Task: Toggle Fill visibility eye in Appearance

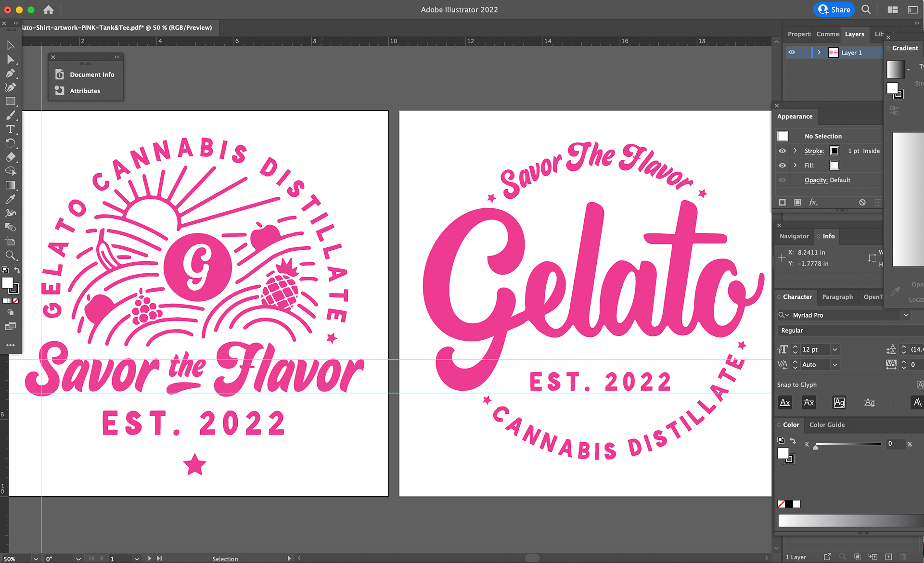Action: (783, 165)
